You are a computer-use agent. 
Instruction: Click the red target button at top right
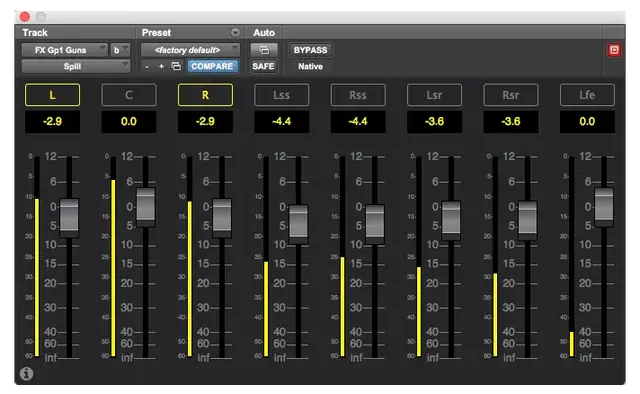point(614,50)
